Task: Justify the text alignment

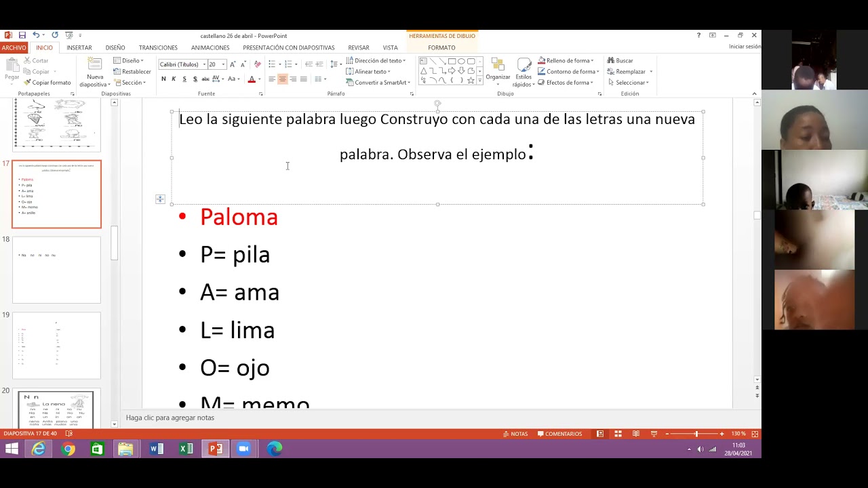Action: [x=304, y=79]
